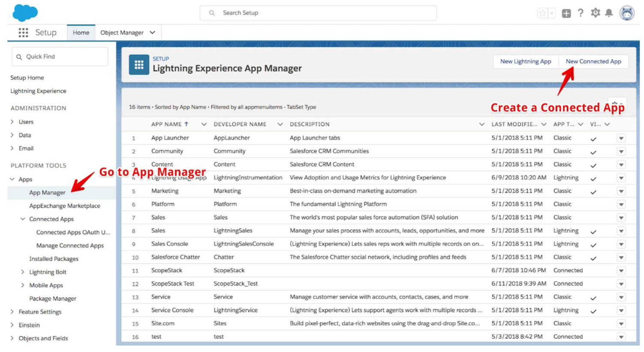
Task: Expand the Users section
Action: click(x=12, y=122)
